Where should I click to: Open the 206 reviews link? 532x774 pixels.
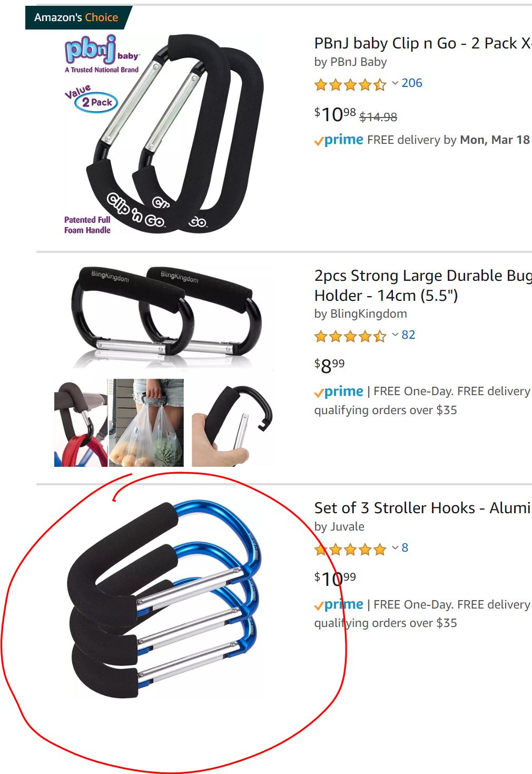coord(412,83)
